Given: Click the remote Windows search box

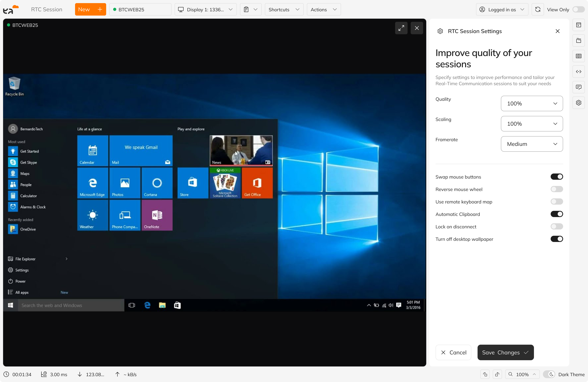Looking at the screenshot, I should 71,305.
